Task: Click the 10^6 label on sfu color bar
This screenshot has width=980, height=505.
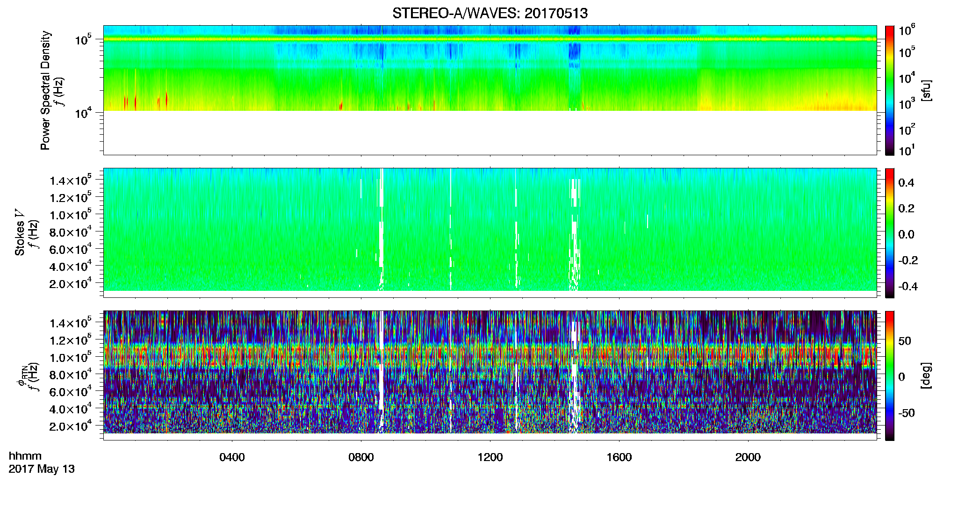Action: 907,30
